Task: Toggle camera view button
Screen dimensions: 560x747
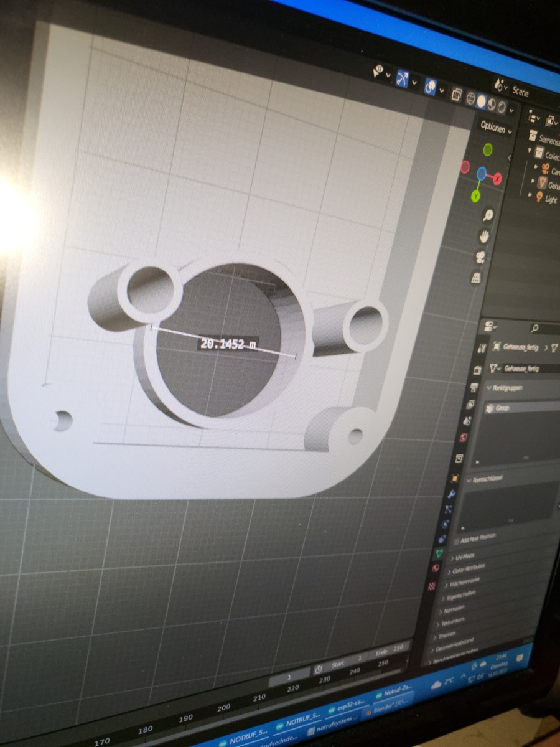Action: tap(481, 257)
